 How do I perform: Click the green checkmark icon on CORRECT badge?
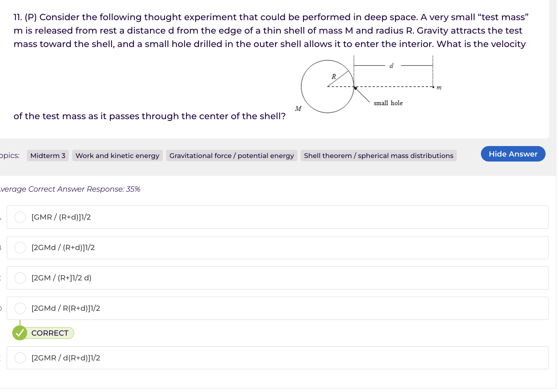tap(20, 333)
